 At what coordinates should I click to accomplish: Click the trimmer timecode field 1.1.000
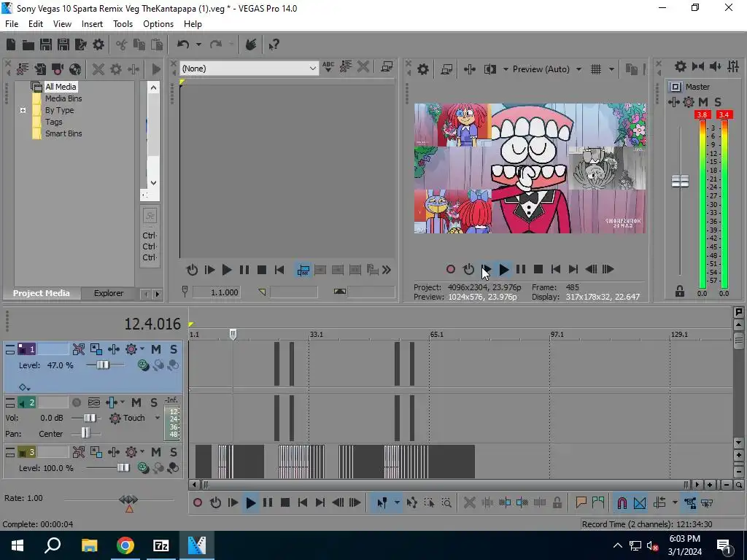click(216, 292)
